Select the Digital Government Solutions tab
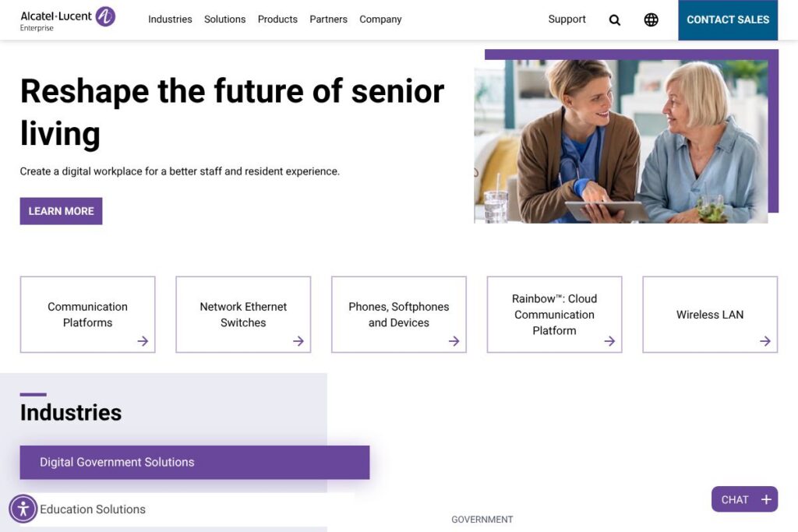The height and width of the screenshot is (532, 798). click(x=194, y=463)
